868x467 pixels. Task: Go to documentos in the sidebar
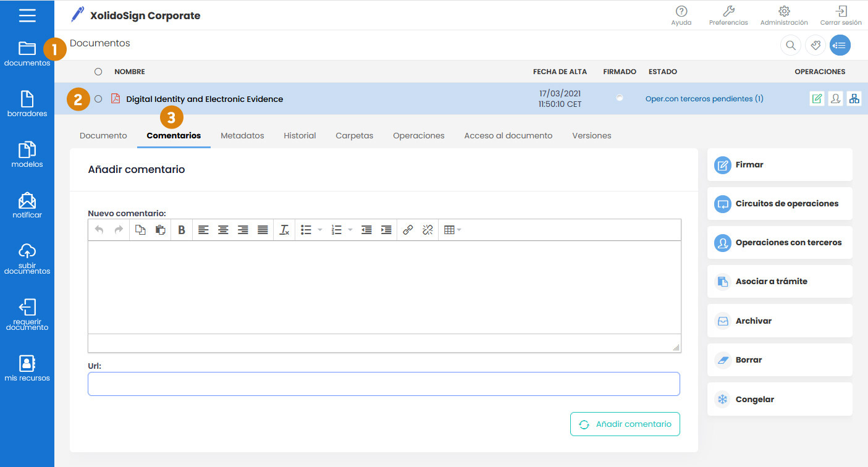click(x=27, y=54)
